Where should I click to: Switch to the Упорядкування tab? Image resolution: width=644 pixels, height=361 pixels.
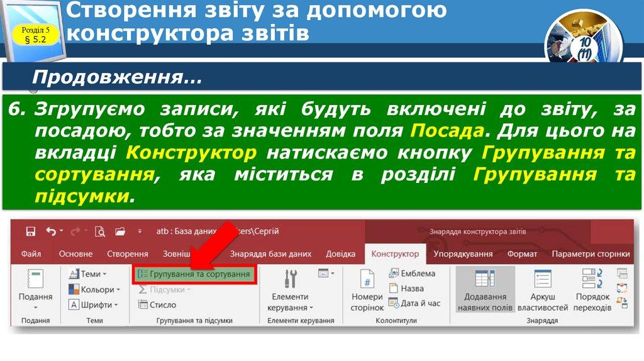point(464,254)
